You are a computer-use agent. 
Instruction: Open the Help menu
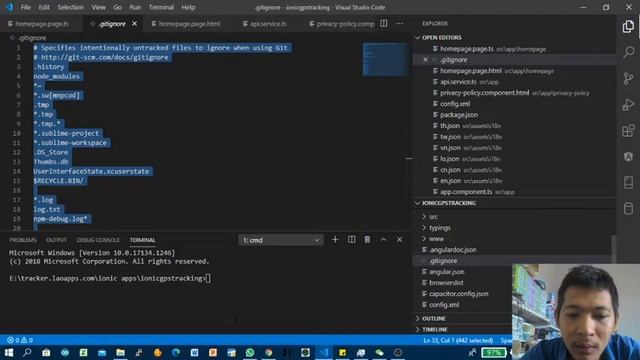(x=188, y=7)
